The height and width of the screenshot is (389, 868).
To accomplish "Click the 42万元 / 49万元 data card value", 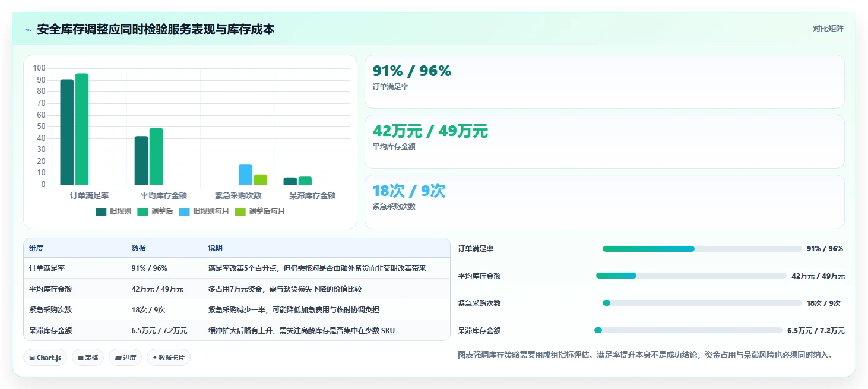I will pos(430,131).
